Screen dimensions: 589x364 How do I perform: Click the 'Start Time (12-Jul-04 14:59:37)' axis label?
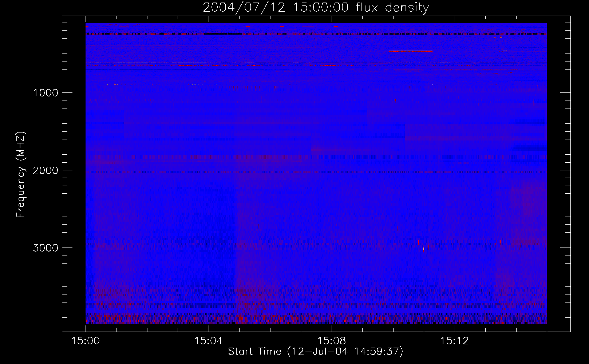pyautogui.click(x=316, y=351)
